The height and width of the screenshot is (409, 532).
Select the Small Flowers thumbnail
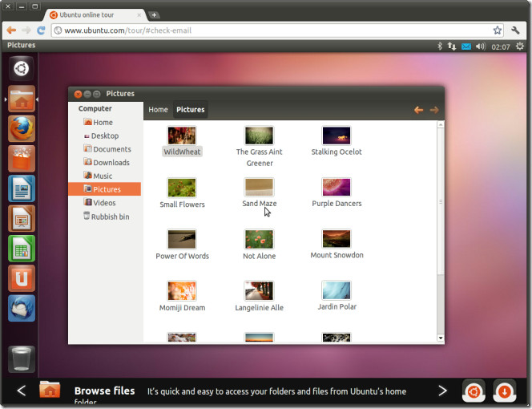point(182,188)
